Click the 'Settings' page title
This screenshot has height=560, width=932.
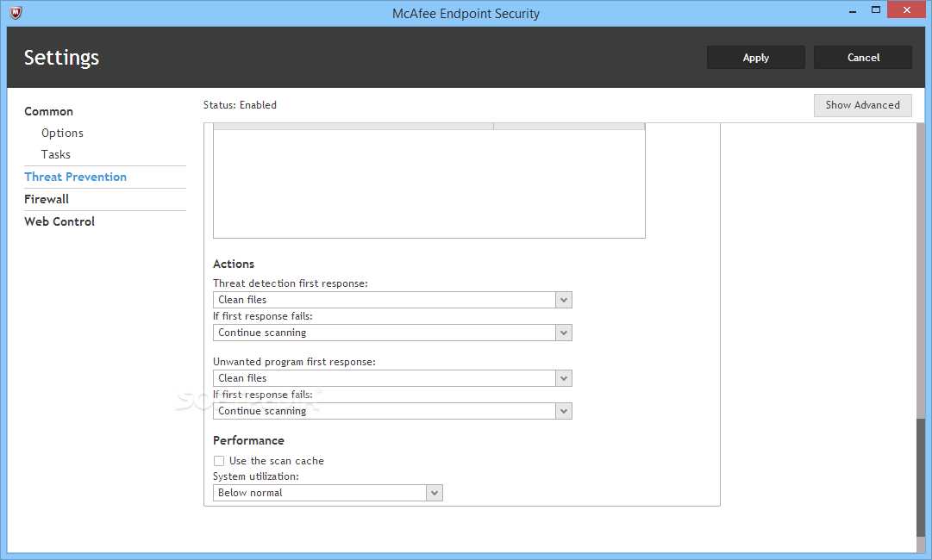pyautogui.click(x=62, y=58)
